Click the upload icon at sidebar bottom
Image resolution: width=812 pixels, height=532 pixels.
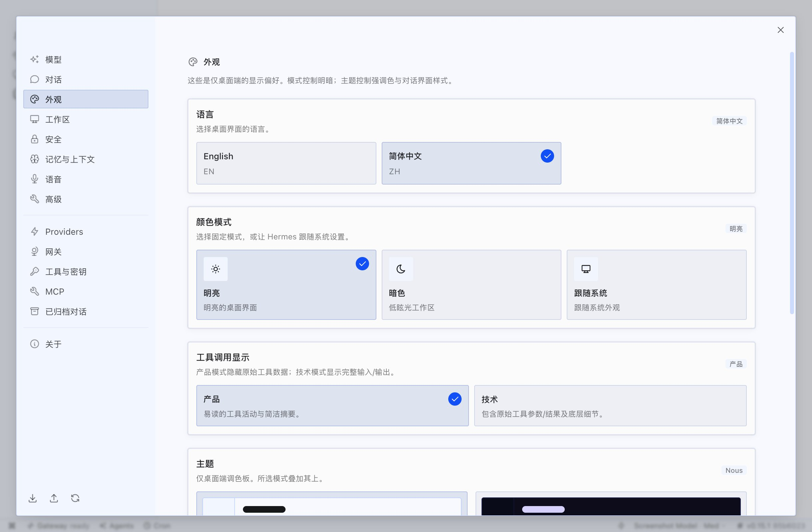tap(54, 498)
